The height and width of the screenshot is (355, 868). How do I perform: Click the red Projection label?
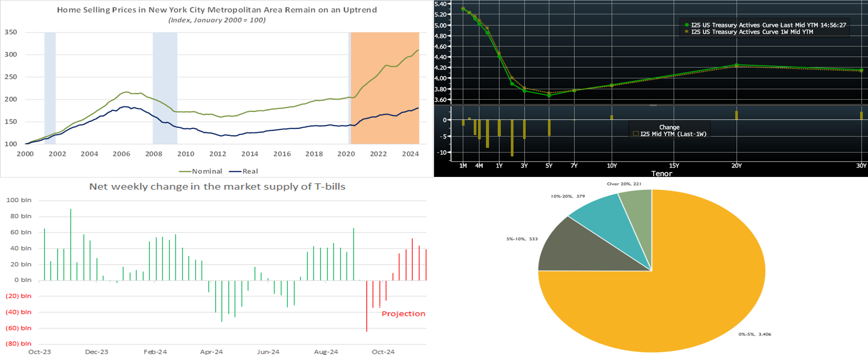tap(403, 314)
